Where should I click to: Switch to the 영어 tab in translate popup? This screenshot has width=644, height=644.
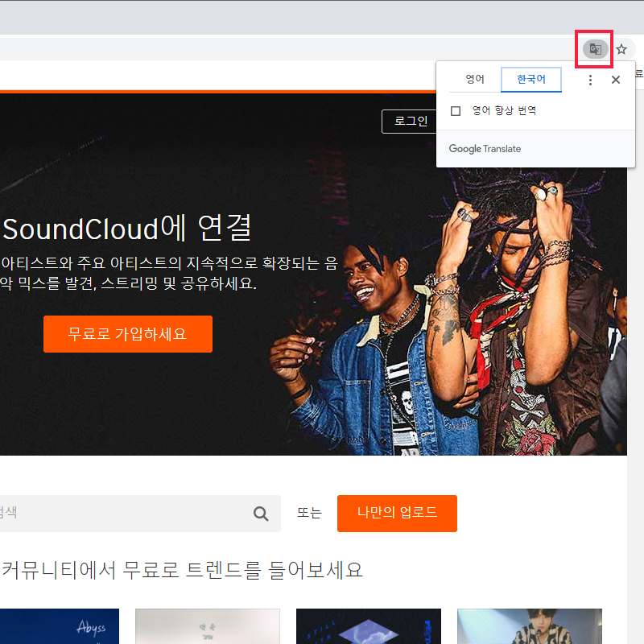tap(475, 79)
